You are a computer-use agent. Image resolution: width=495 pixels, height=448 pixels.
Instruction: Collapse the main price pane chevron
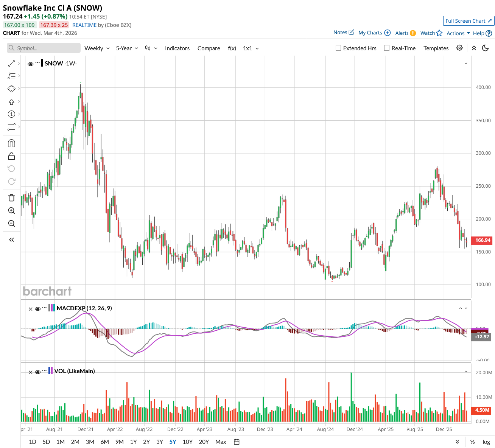click(x=466, y=63)
